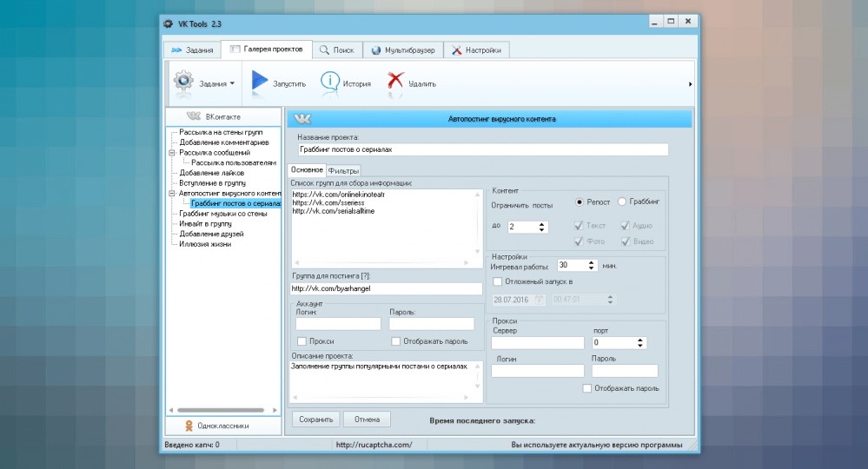This screenshot has height=469, width=868.
Task: Enable the account Прокси checkbox
Action: pos(301,341)
